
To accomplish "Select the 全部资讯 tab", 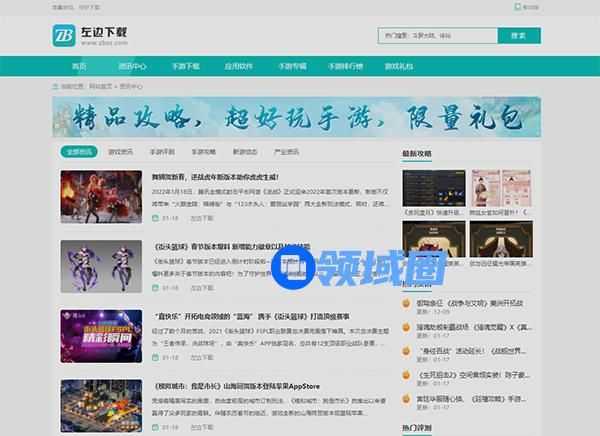I will pyautogui.click(x=79, y=153).
